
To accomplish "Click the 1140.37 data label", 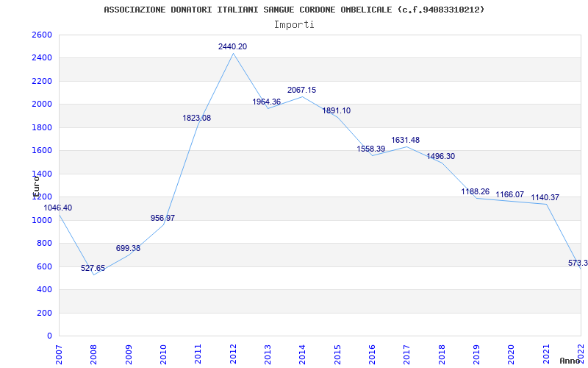I will pos(545,197).
